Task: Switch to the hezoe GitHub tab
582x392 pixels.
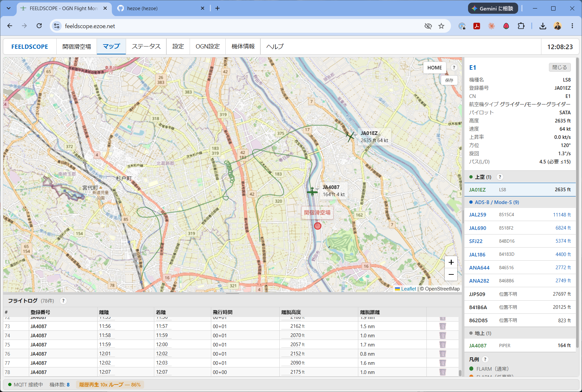Action: pos(161,8)
